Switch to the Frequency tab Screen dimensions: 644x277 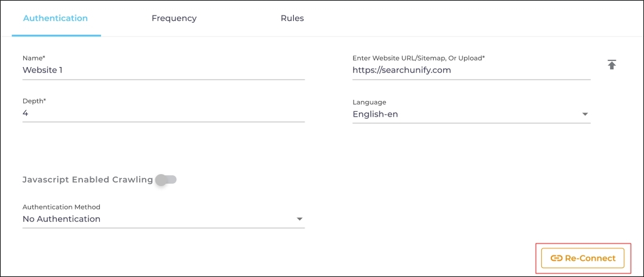[174, 19]
